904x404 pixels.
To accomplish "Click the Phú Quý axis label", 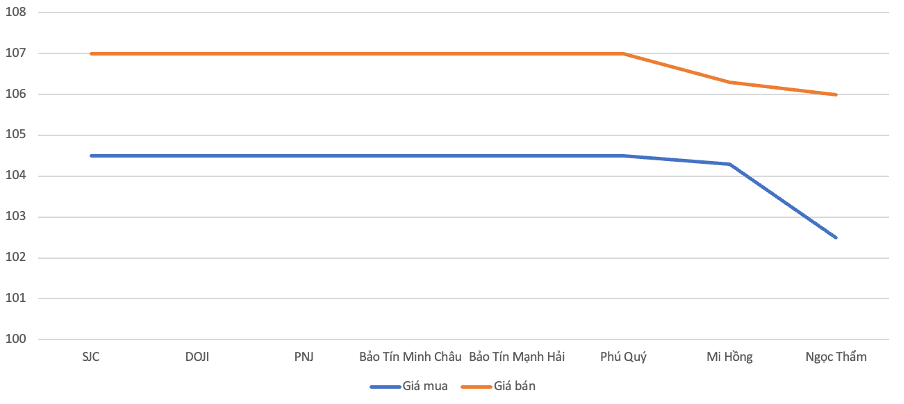I will (x=623, y=357).
